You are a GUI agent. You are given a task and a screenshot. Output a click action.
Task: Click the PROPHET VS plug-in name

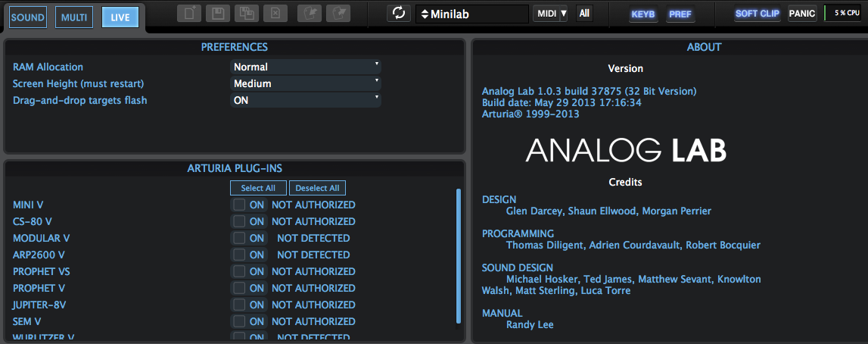pyautogui.click(x=41, y=271)
